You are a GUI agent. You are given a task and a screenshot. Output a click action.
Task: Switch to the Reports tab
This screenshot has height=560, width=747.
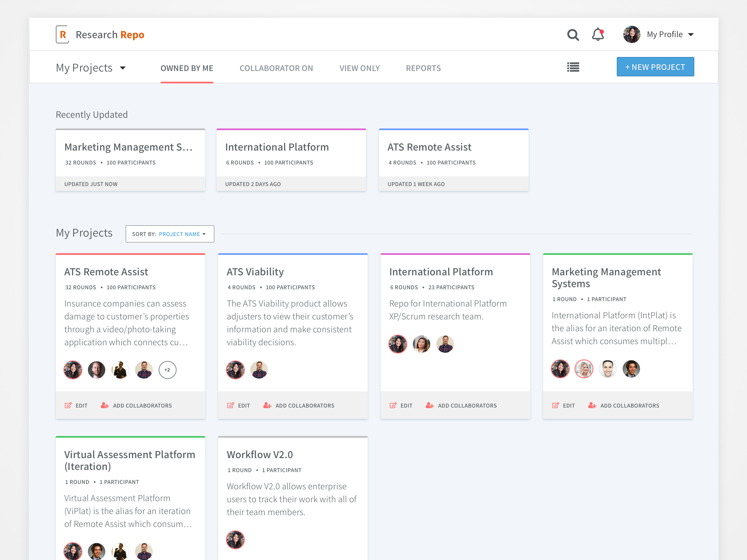tap(423, 68)
